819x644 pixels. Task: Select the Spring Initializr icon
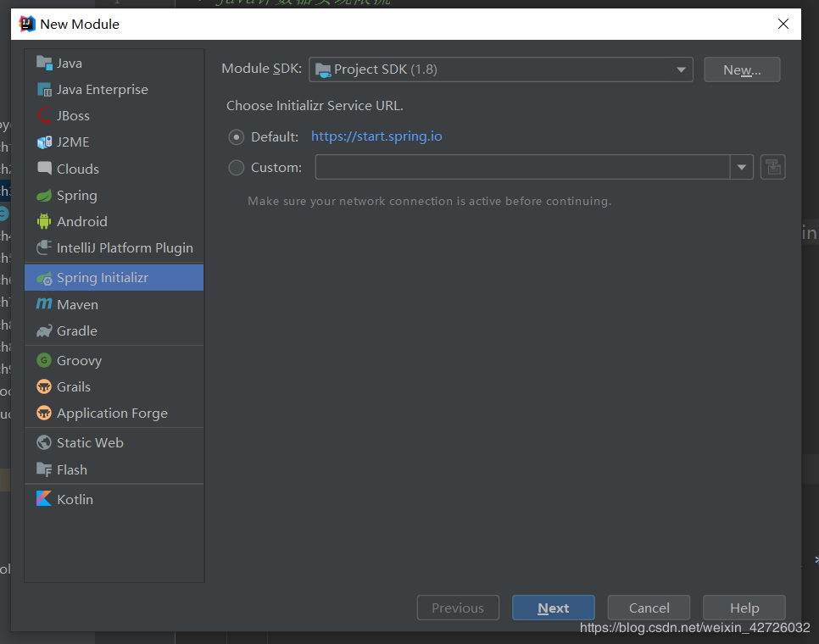click(x=44, y=278)
